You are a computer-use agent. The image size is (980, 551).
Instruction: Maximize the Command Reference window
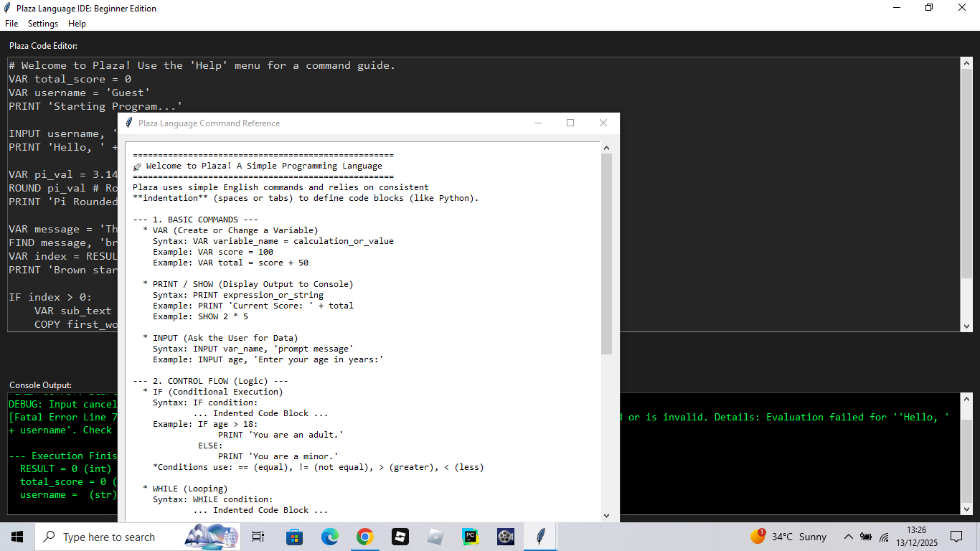pos(570,123)
